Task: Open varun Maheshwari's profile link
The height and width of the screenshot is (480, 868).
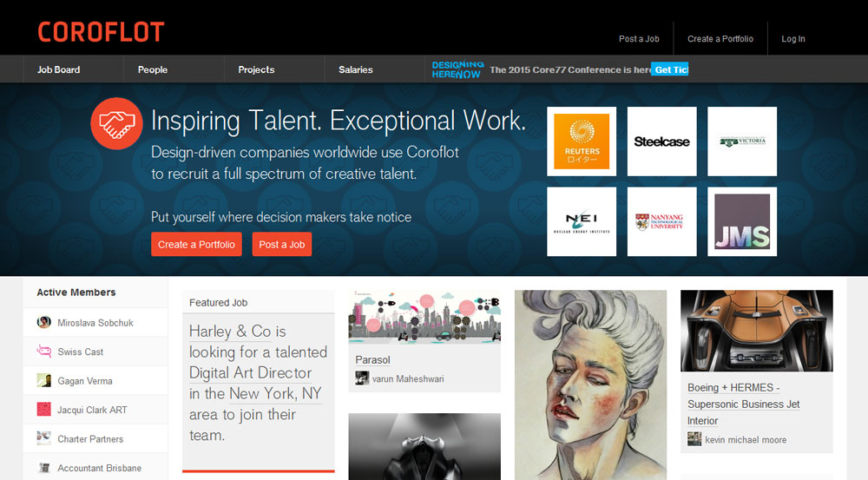Action: (407, 379)
